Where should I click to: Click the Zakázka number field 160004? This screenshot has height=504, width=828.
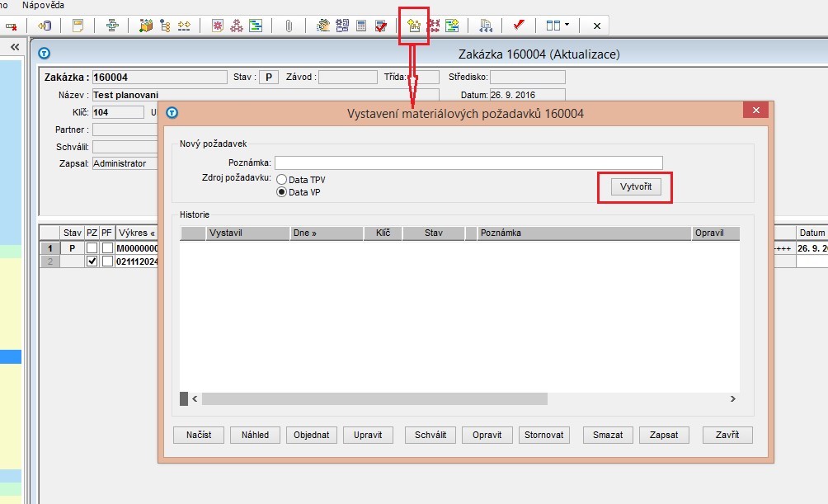pos(159,78)
